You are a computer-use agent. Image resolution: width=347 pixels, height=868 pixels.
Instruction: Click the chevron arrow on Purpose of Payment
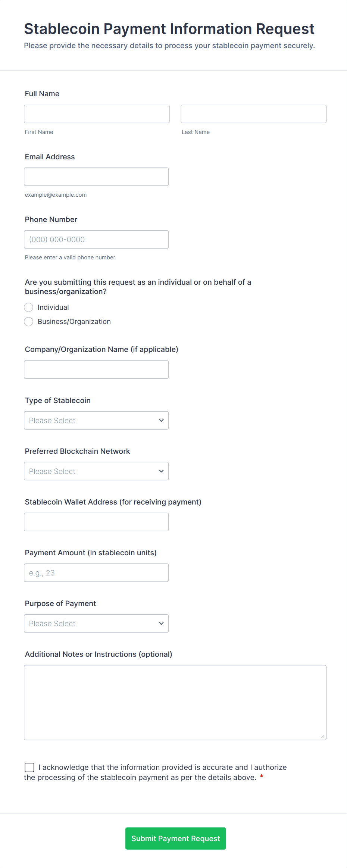tap(161, 624)
